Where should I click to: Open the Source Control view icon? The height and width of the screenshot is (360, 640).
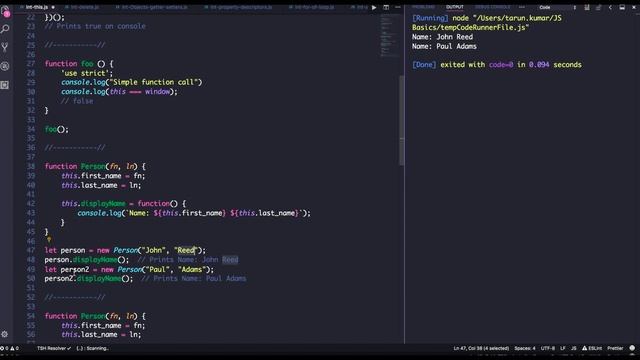point(5,47)
